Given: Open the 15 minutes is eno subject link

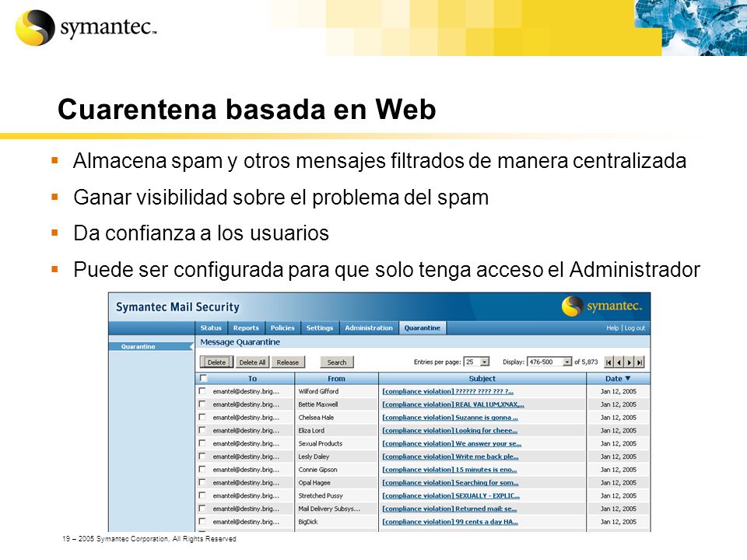Looking at the screenshot, I should [449, 470].
